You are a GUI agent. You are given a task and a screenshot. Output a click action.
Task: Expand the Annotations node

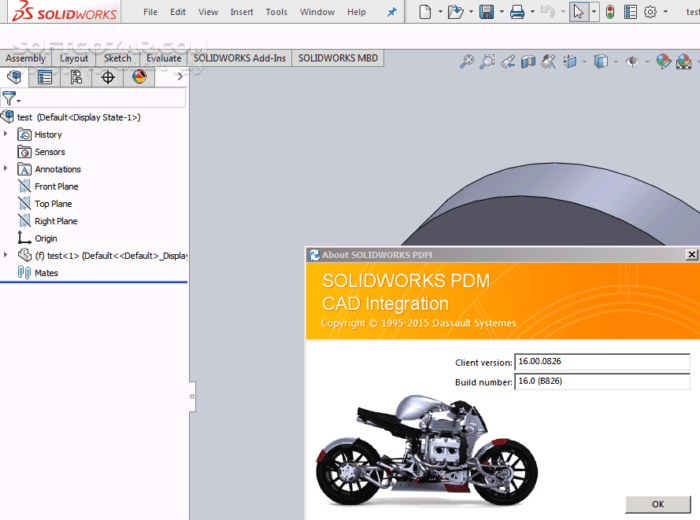tap(5, 168)
